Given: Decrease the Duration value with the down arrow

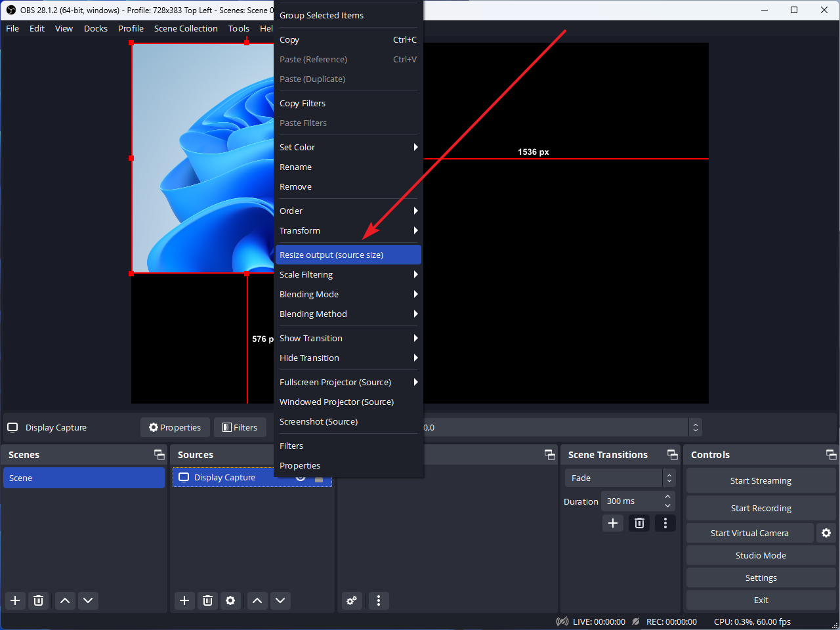Looking at the screenshot, I should [667, 506].
